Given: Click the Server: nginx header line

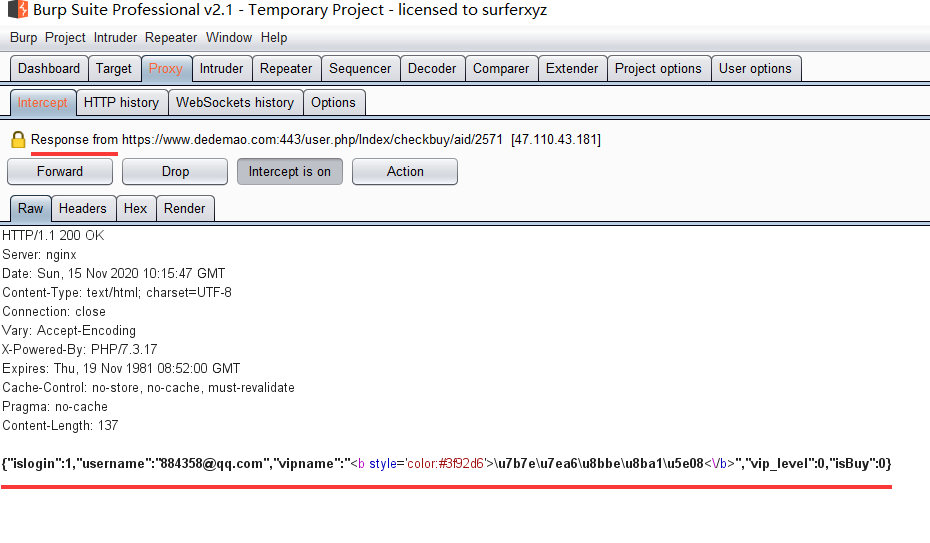Looking at the screenshot, I should pos(40,255).
